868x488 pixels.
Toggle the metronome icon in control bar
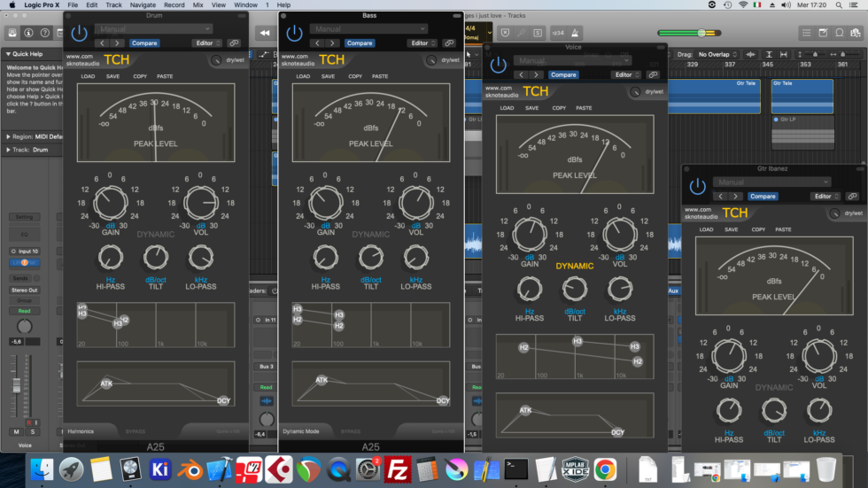coord(575,33)
